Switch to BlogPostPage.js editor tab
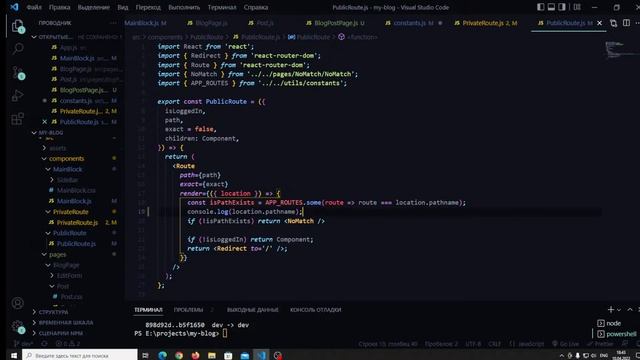The height and width of the screenshot is (360, 640). (x=336, y=23)
